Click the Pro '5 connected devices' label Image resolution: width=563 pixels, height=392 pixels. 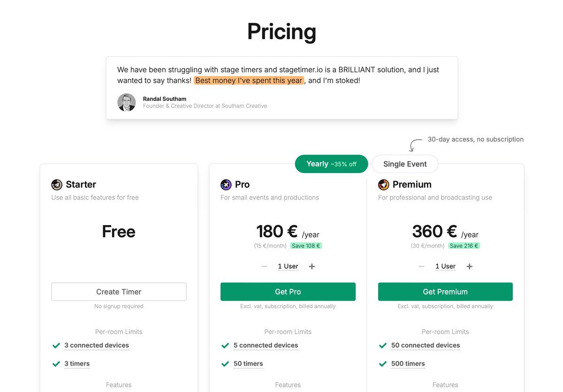266,346
